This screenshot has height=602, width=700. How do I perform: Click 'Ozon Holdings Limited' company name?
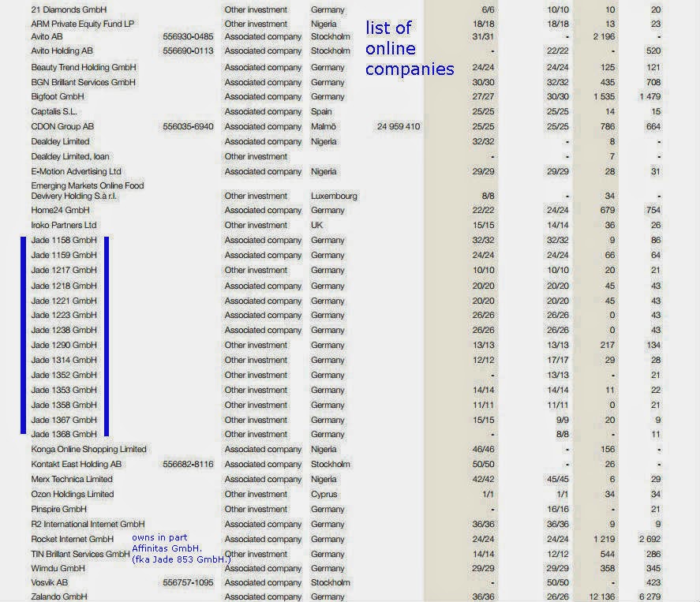pyautogui.click(x=73, y=495)
